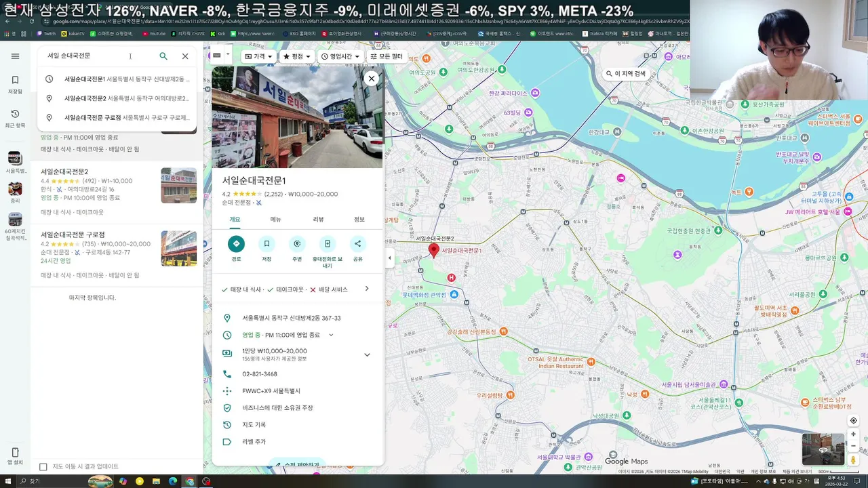Click 한강 파라다이스 purple map marker
This screenshot has width=868, height=488.
point(536,93)
